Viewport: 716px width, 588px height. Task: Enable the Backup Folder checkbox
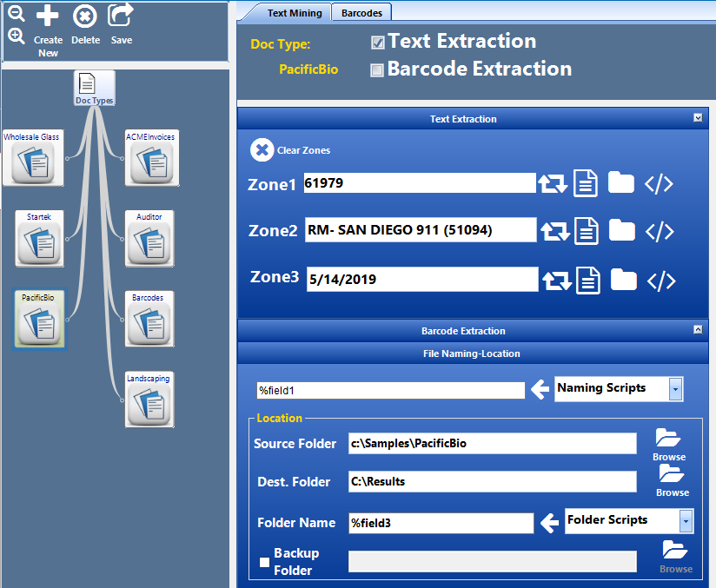tap(264, 562)
